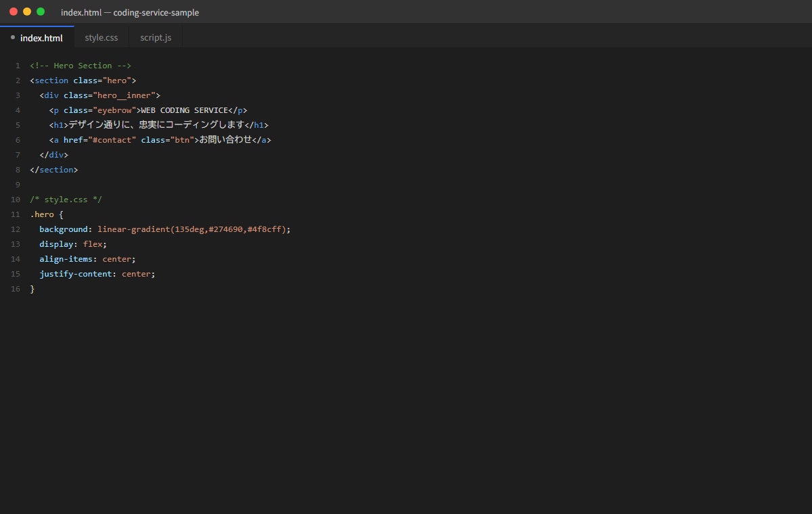812x514 pixels.
Task: Open the script.js tab
Action: coord(156,37)
